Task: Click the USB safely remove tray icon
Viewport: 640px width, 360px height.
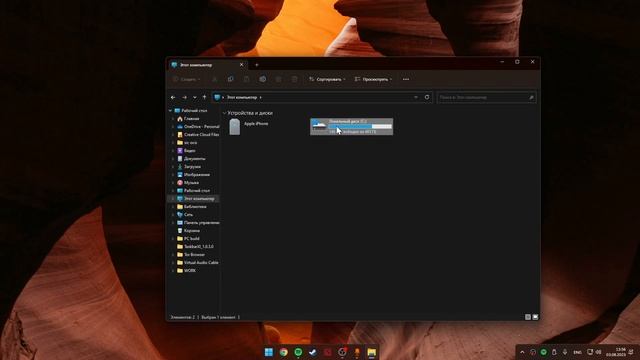Action: pyautogui.click(x=554, y=352)
